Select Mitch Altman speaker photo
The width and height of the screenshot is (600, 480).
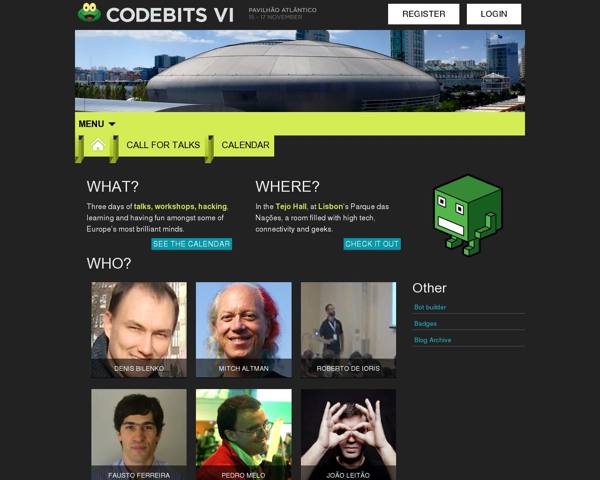(x=244, y=330)
